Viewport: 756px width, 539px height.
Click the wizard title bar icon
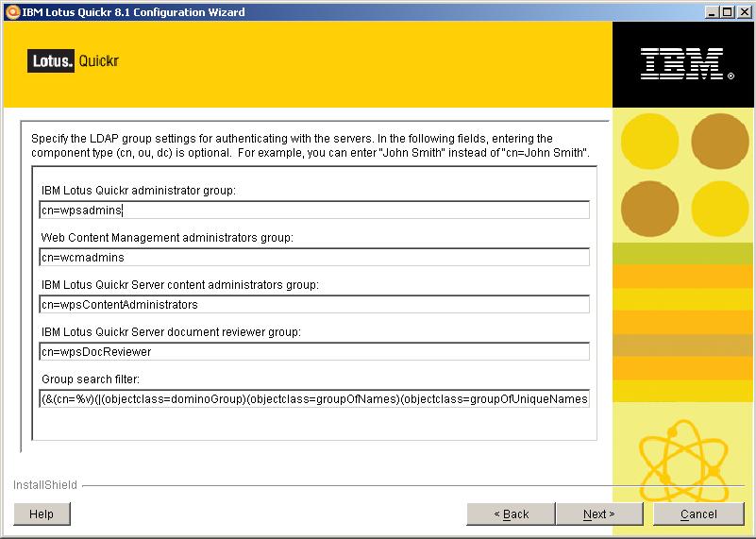click(12, 12)
